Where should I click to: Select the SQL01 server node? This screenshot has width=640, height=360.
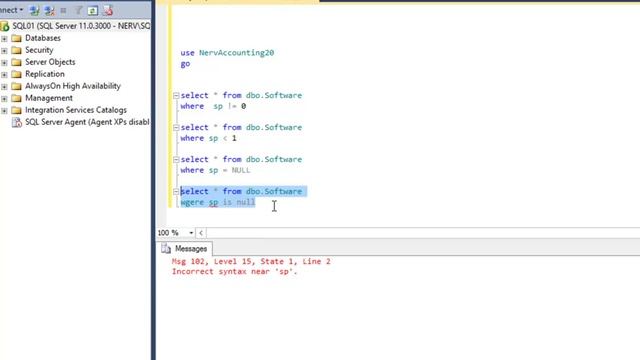click(81, 26)
